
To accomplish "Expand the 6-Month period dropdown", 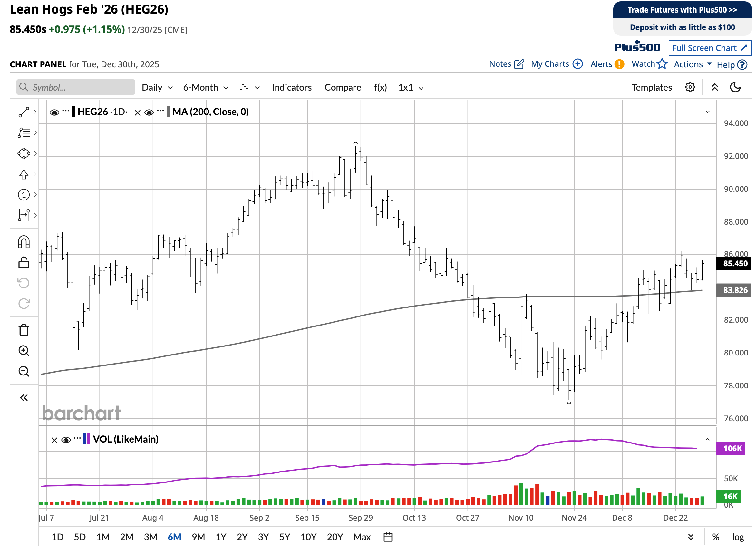I will point(206,88).
